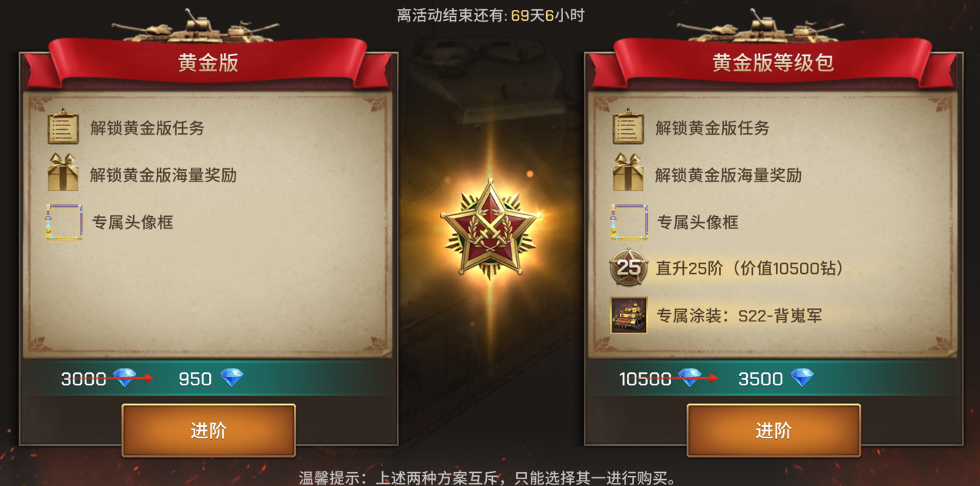Click the 进阶 button under 黄金版
The width and height of the screenshot is (980, 486).
click(x=208, y=431)
